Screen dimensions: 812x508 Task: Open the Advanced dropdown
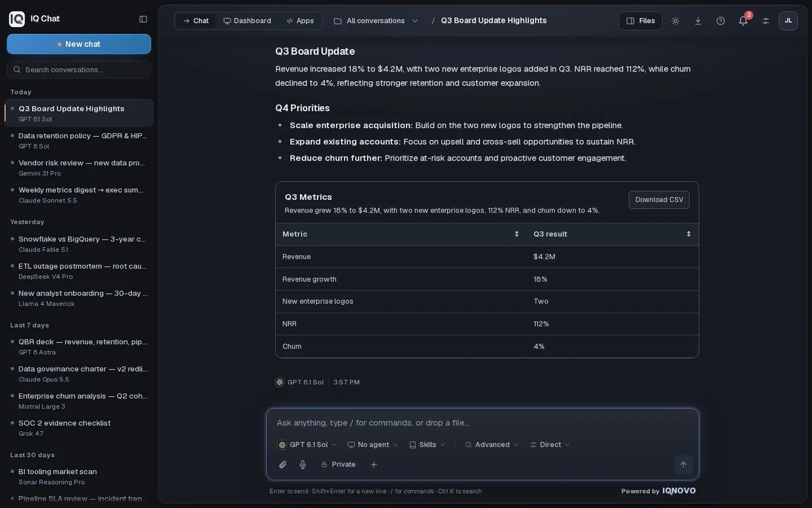point(492,445)
